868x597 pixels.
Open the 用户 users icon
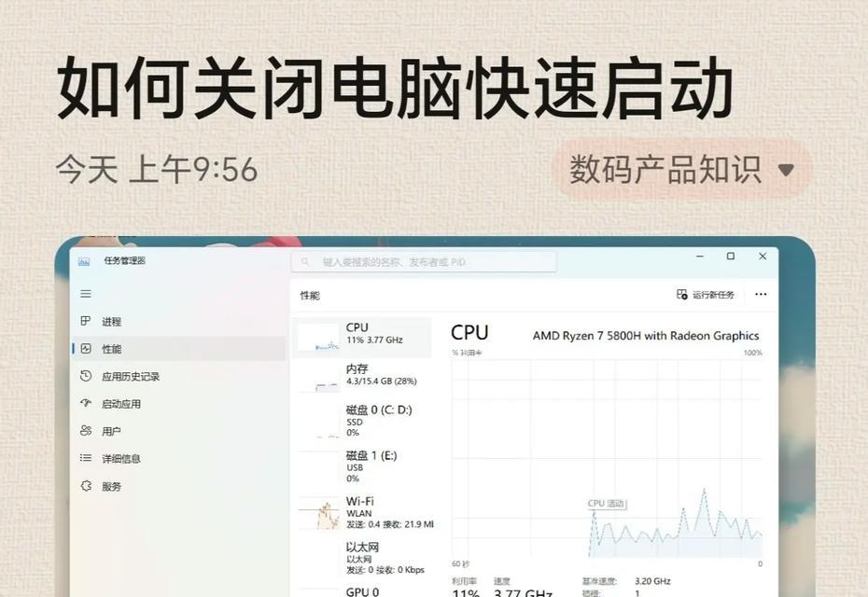tap(86, 430)
